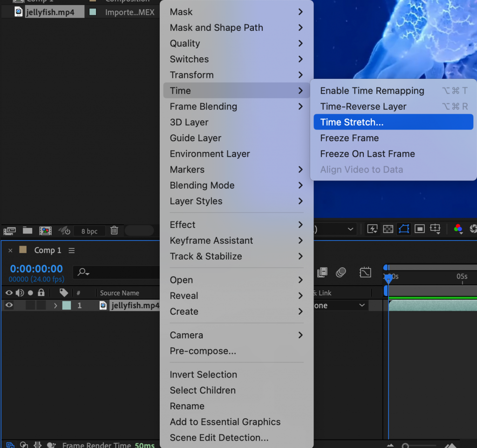Toggle mask and shape path visibility
The image size is (477, 448).
[x=404, y=229]
